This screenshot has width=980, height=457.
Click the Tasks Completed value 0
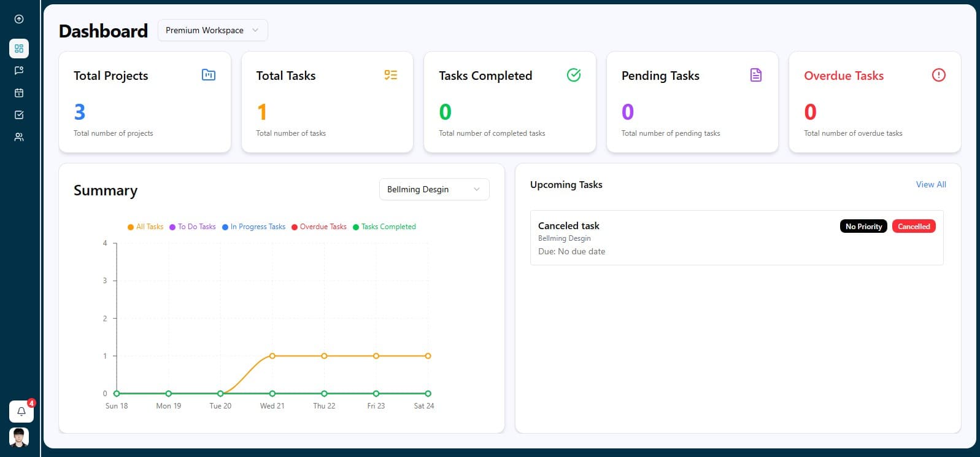pyautogui.click(x=446, y=112)
